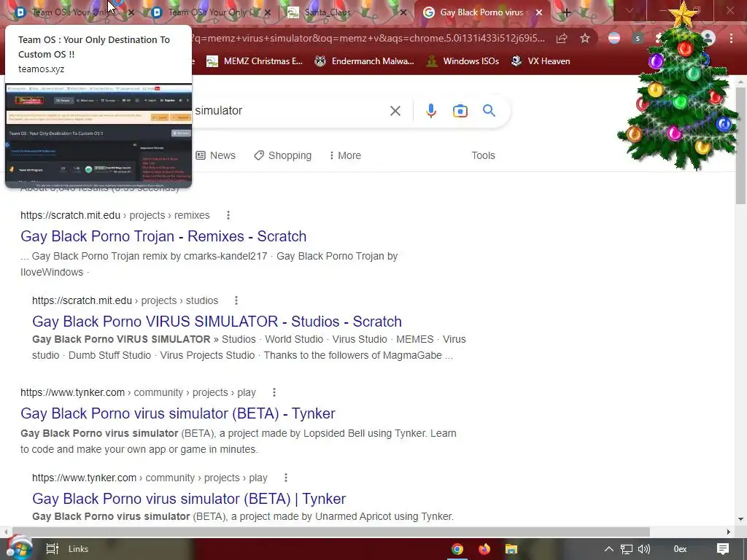
Task: Click the scroll down arrow of vertical scrollbar
Action: (x=741, y=519)
